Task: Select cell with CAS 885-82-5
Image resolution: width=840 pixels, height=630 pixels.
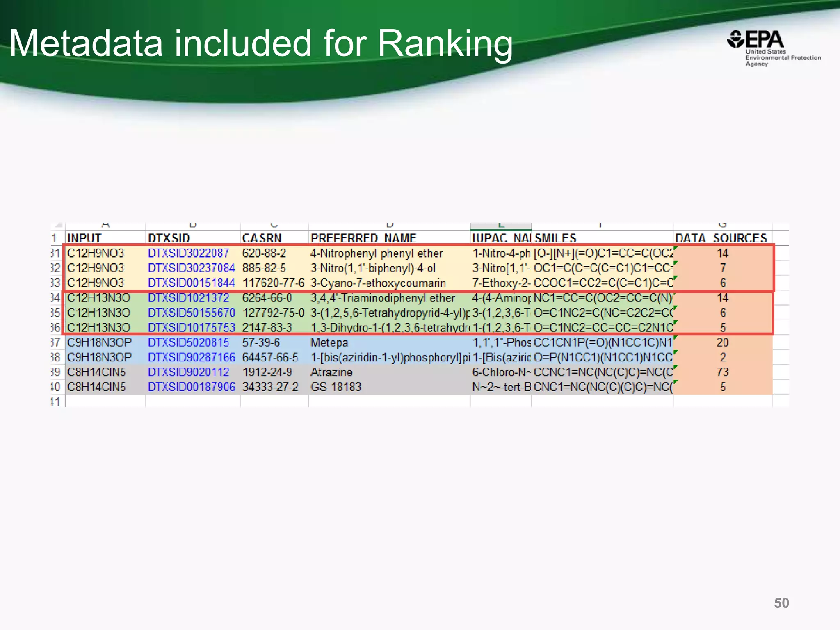Action: click(274, 268)
